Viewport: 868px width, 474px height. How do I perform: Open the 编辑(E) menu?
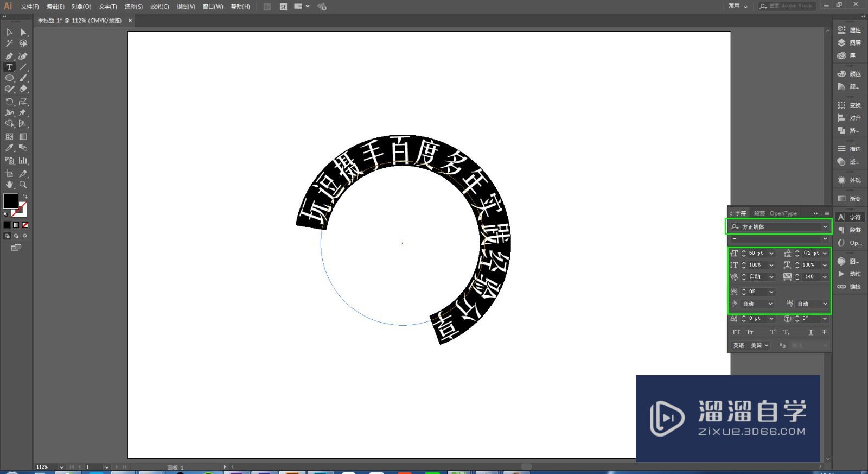[x=55, y=7]
